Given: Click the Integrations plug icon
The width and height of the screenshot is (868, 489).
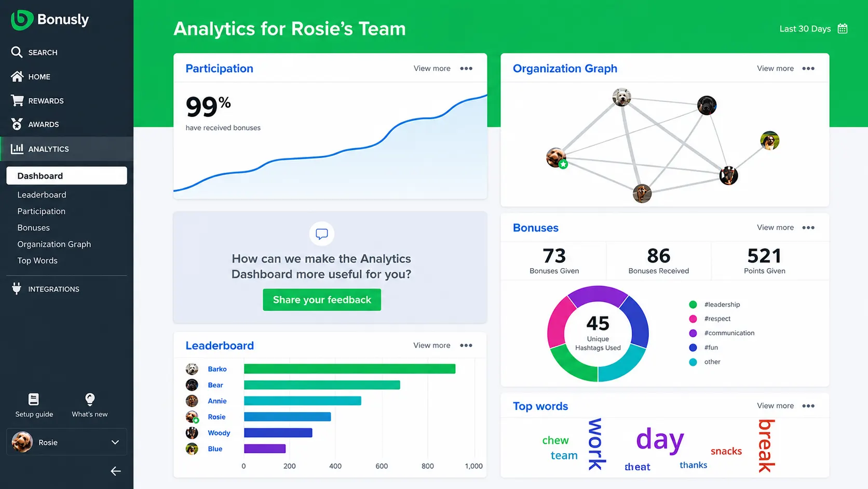Looking at the screenshot, I should (x=17, y=288).
